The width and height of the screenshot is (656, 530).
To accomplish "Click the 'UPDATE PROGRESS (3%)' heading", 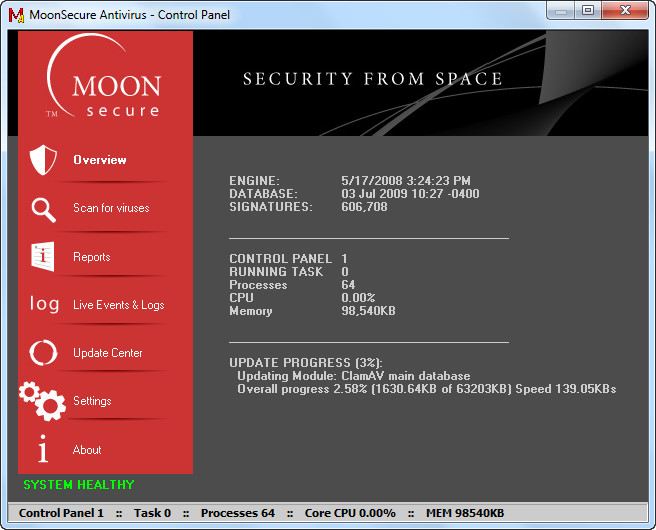I will point(306,363).
